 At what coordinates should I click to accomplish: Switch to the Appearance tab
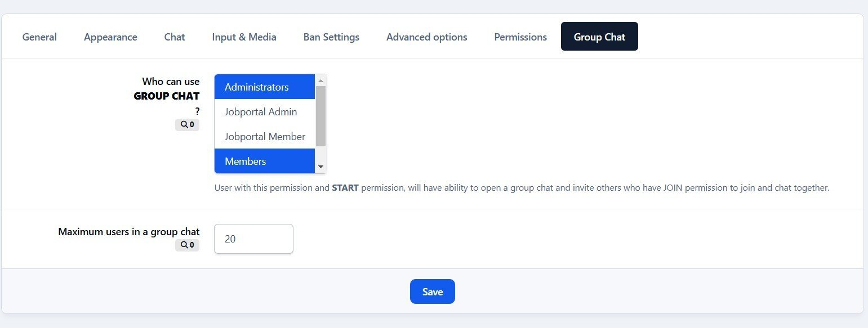pyautogui.click(x=110, y=37)
